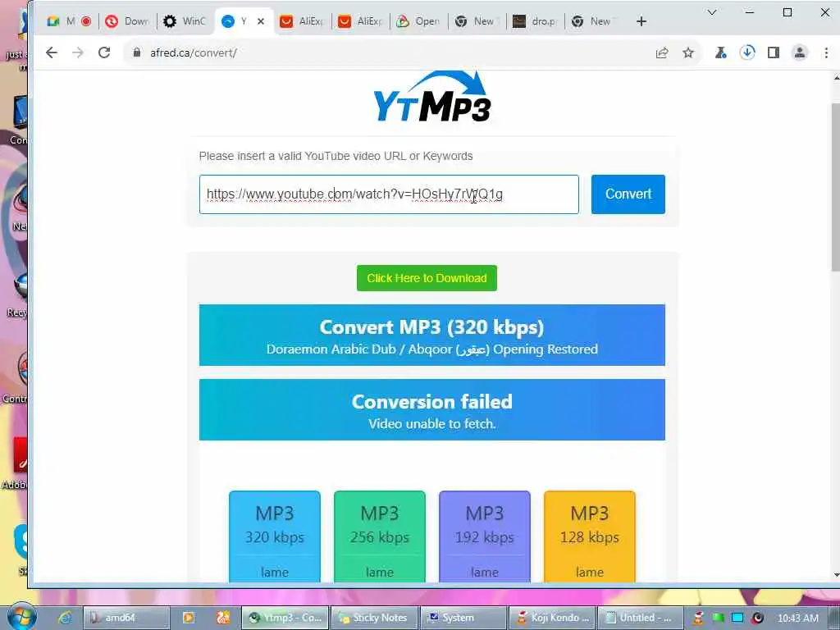Image resolution: width=840 pixels, height=630 pixels.
Task: Open the Koji Kondo VLC taskbar button
Action: click(x=552, y=618)
